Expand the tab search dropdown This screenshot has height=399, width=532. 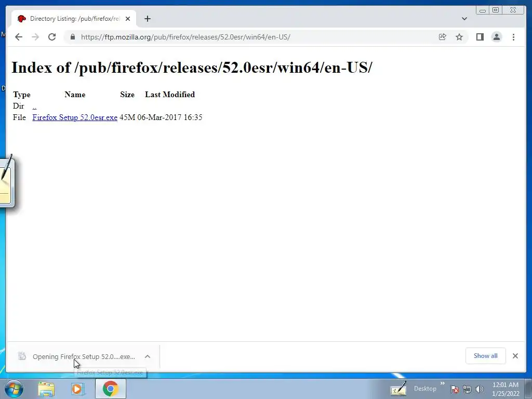[464, 19]
